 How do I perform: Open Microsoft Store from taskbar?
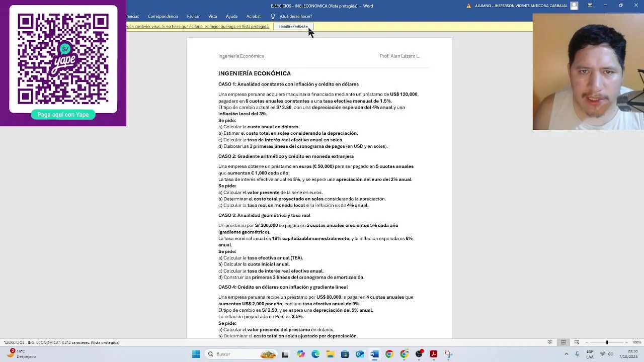click(345, 354)
